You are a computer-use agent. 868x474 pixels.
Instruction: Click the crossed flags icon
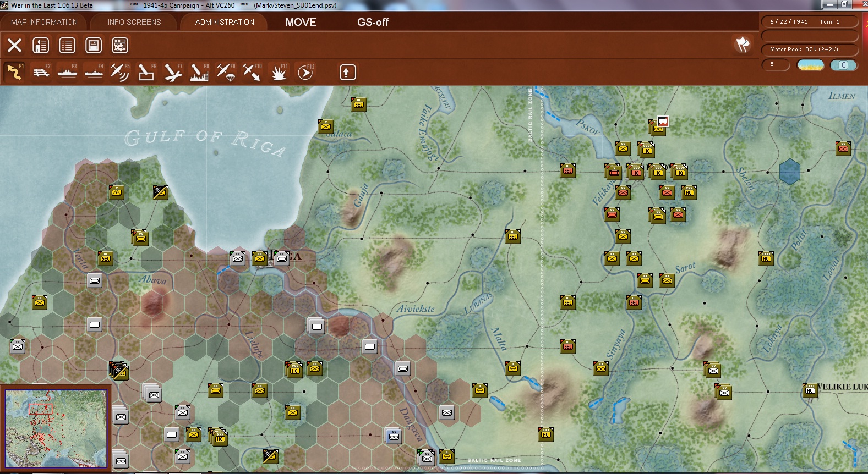point(743,45)
